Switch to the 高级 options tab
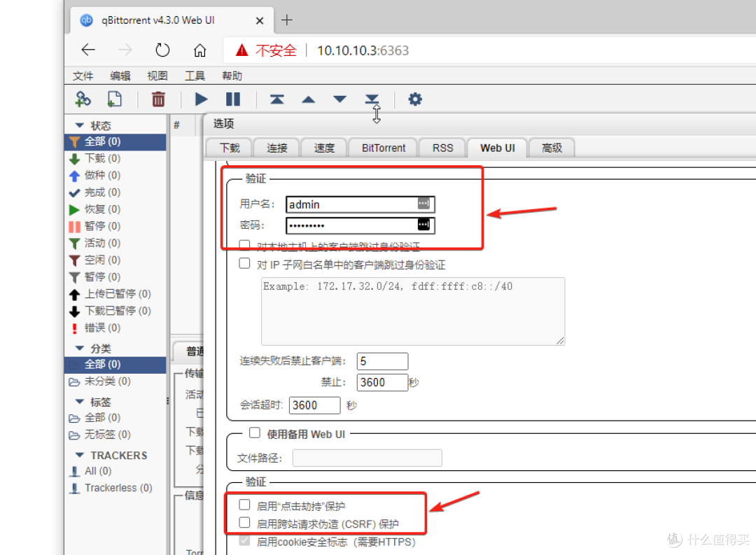The width and height of the screenshot is (756, 555). point(552,148)
